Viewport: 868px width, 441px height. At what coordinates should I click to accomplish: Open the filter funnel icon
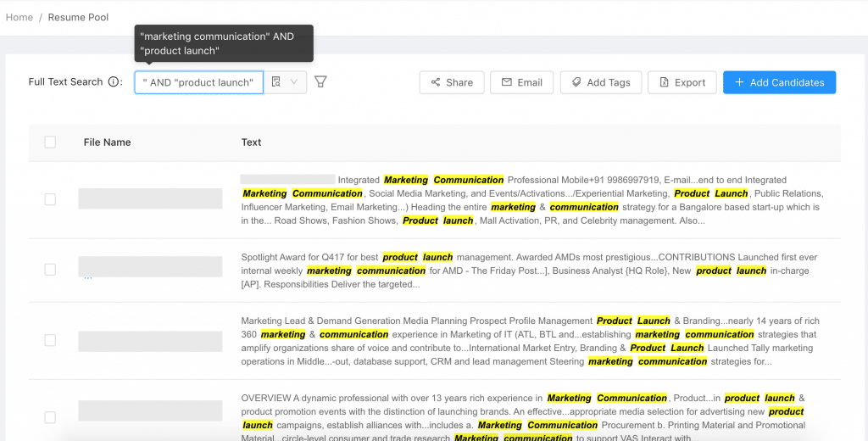(320, 82)
